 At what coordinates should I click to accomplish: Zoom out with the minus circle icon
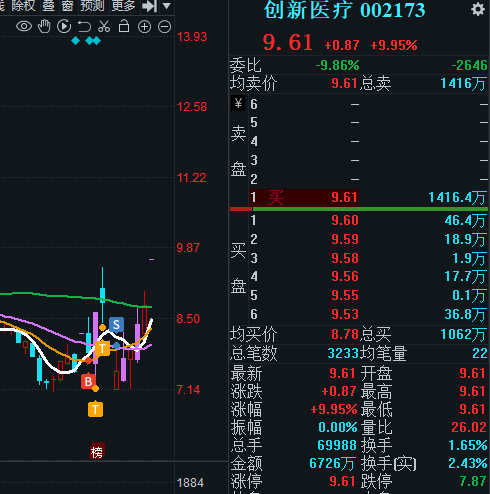coord(164,27)
